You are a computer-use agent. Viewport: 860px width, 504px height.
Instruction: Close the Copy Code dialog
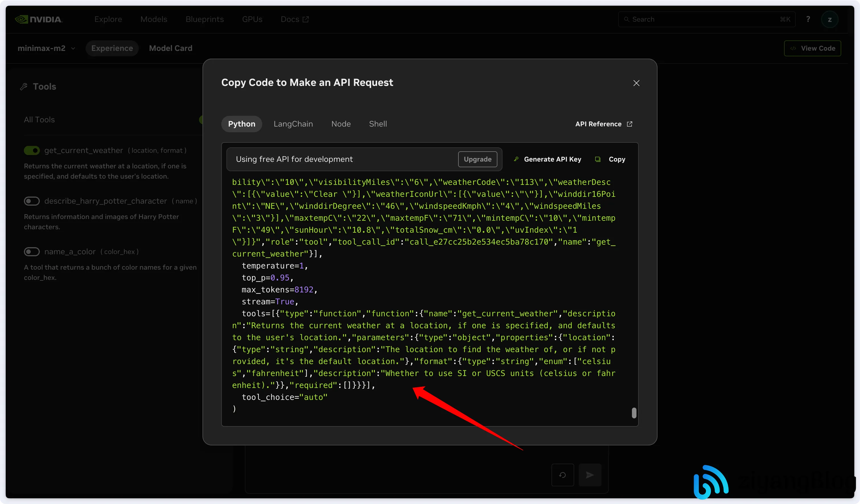(x=636, y=83)
